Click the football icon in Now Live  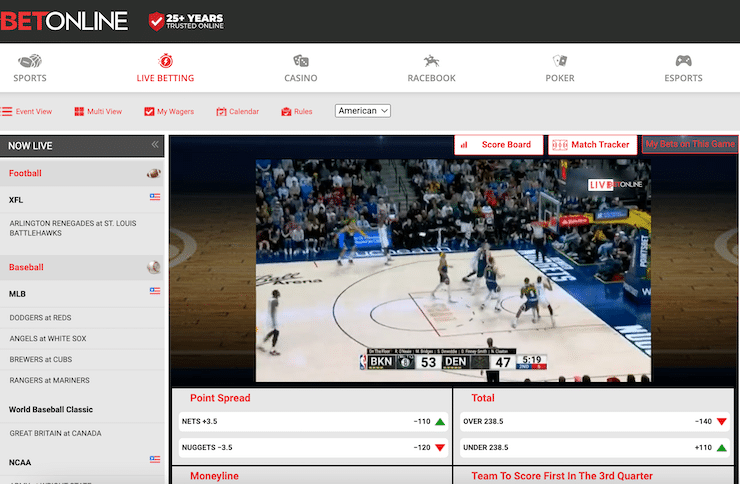(x=153, y=173)
